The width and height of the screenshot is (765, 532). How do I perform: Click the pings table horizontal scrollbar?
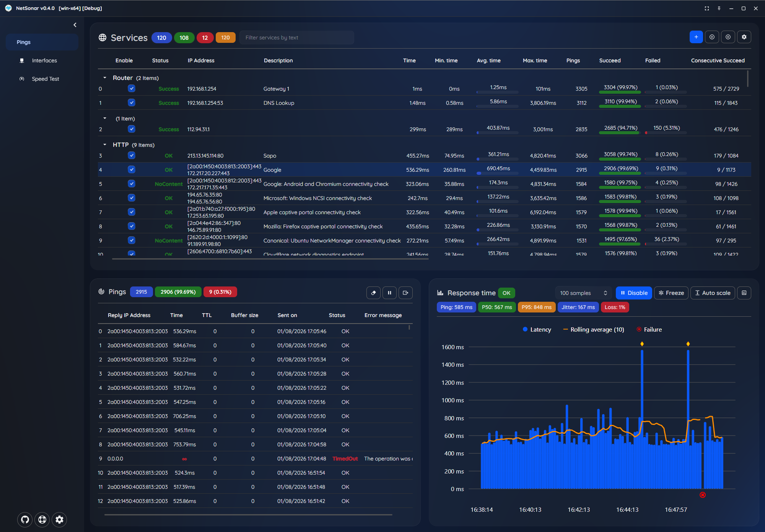248,515
